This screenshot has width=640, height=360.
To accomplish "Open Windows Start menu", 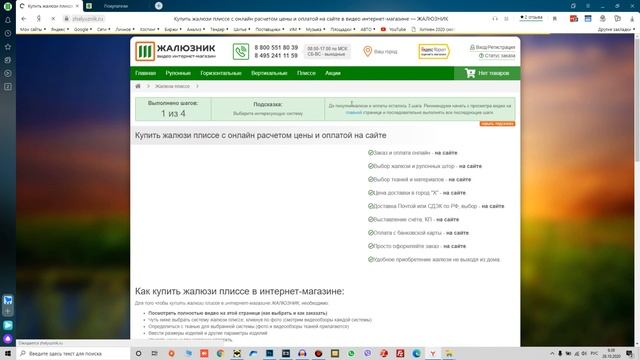I will [x=8, y=353].
